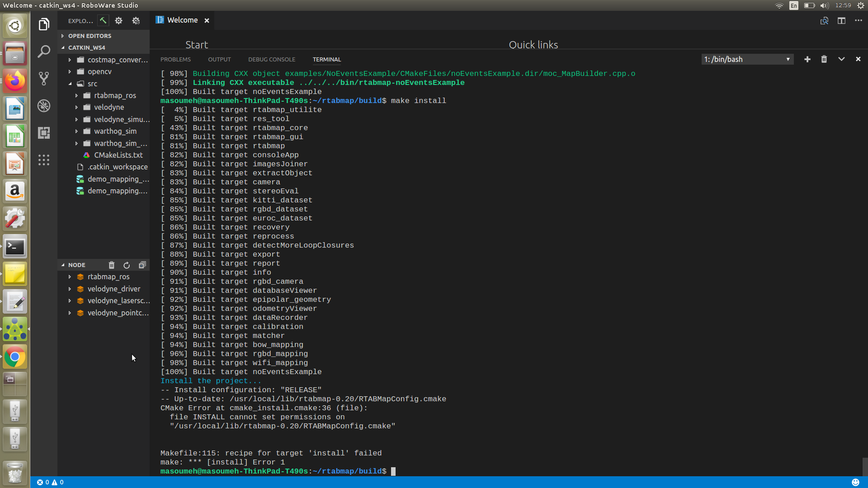Open the Search view in activity bar
This screenshot has width=868, height=488.
[x=44, y=52]
